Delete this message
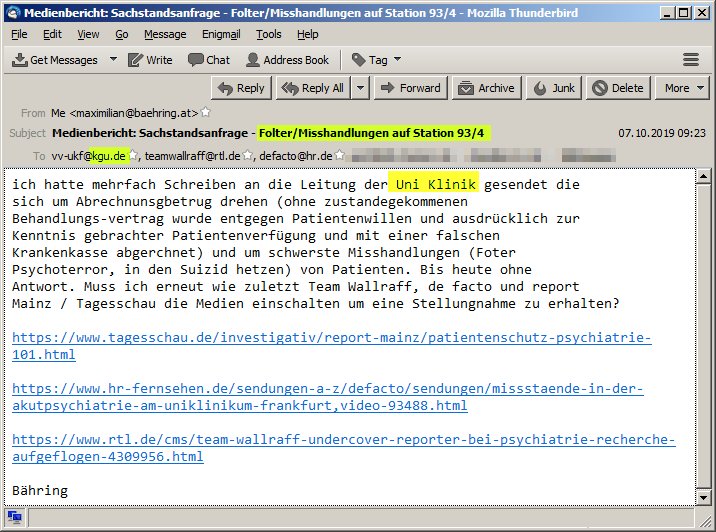The width and height of the screenshot is (716, 532). pyautogui.click(x=618, y=88)
